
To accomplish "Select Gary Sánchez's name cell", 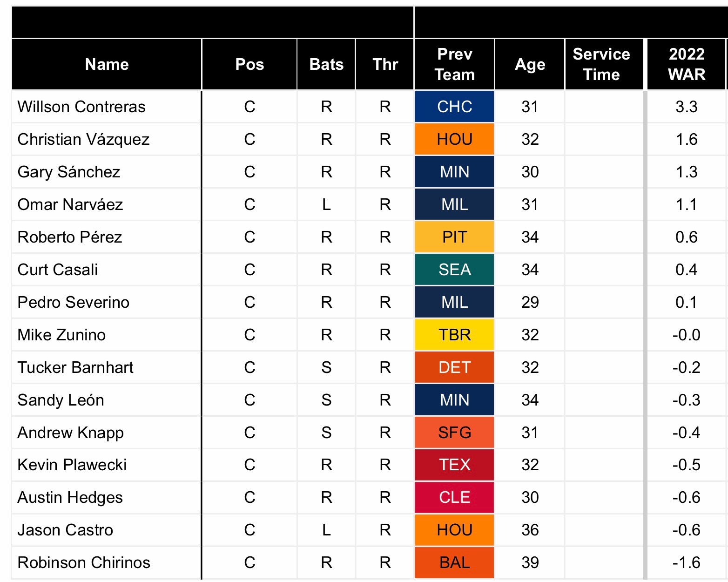I will [x=69, y=172].
